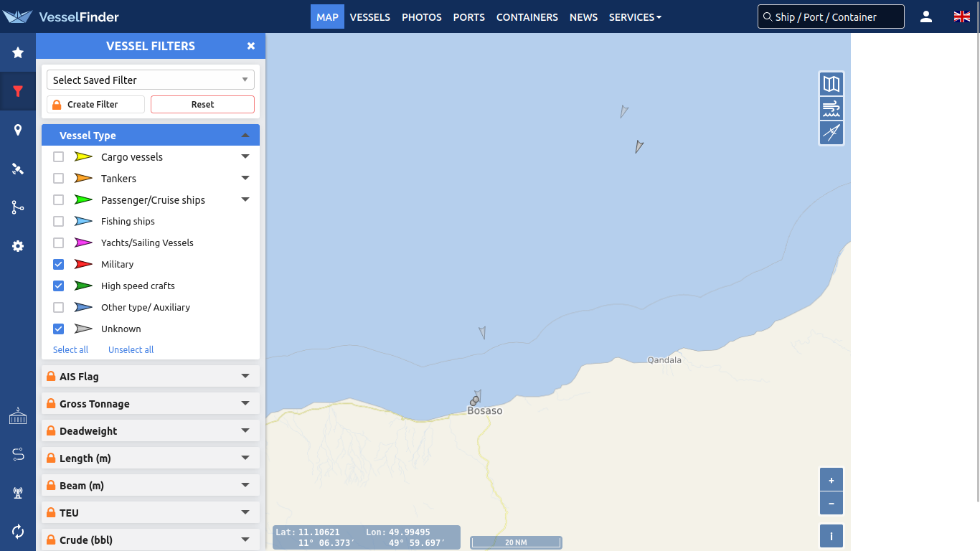The image size is (980, 551).
Task: Open the SERVICES dropdown menu
Action: [636, 17]
